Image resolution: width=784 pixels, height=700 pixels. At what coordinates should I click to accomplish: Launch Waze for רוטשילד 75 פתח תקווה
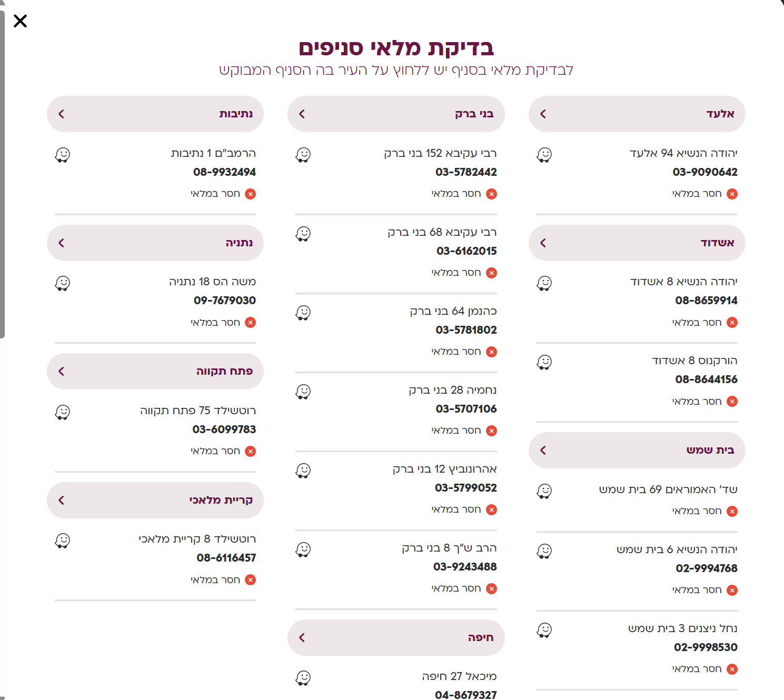pyautogui.click(x=63, y=412)
